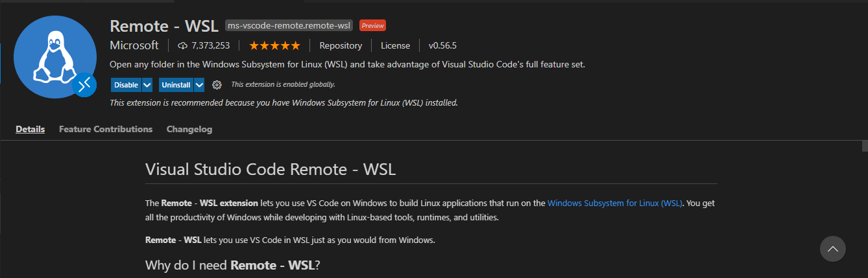Uninstall the Remote - WSL extension

point(176,85)
